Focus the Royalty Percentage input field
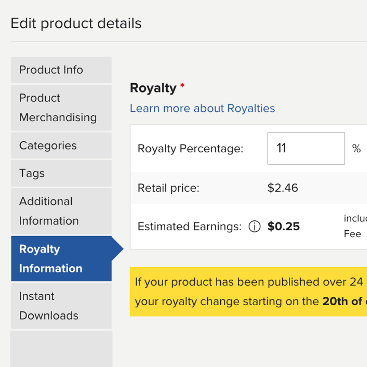The image size is (367, 367). [306, 148]
